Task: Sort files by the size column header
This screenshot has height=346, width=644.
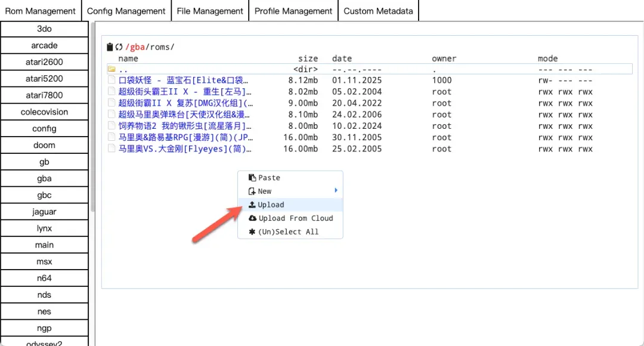Action: tap(308, 58)
